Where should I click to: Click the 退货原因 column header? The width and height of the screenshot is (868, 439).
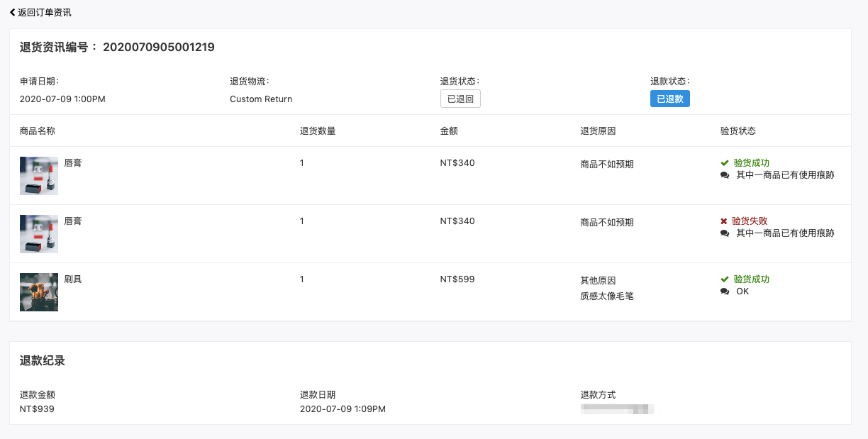(x=598, y=131)
